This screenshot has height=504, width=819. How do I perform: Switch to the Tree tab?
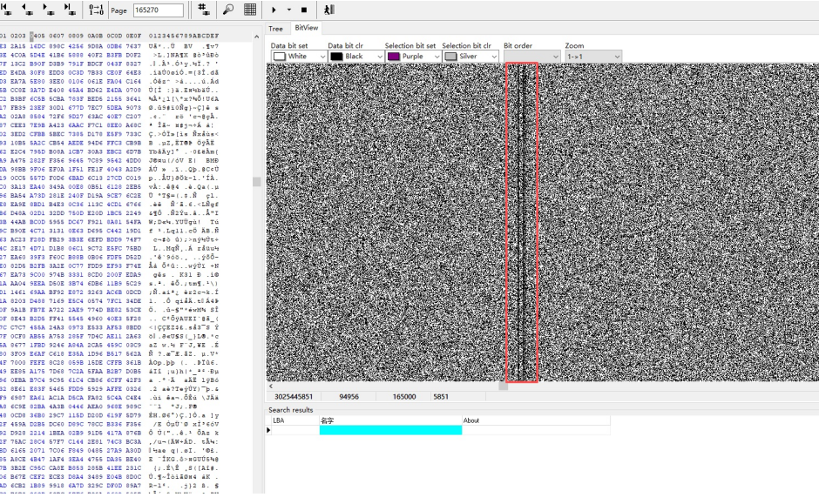click(276, 29)
